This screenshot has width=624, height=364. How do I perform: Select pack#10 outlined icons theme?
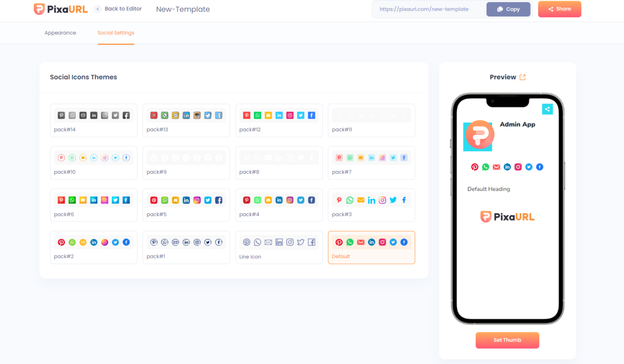click(94, 163)
